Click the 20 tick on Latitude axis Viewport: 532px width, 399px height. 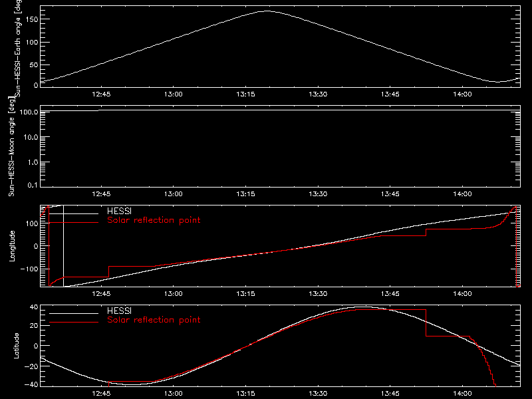pos(35,326)
